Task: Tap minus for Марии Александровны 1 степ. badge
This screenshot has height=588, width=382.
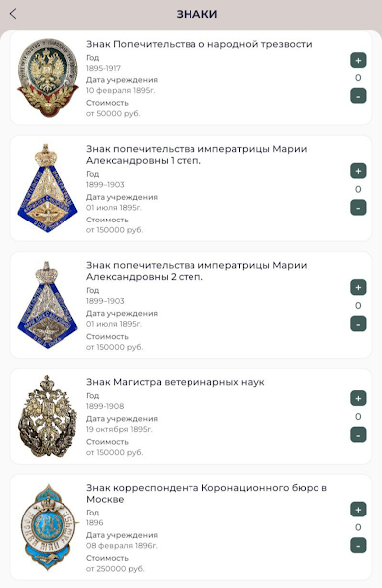Action: click(358, 208)
